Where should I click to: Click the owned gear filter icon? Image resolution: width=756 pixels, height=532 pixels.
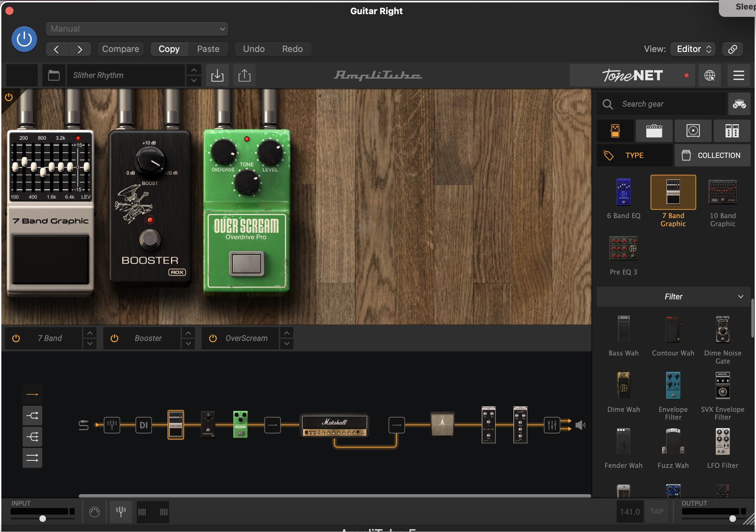(739, 104)
